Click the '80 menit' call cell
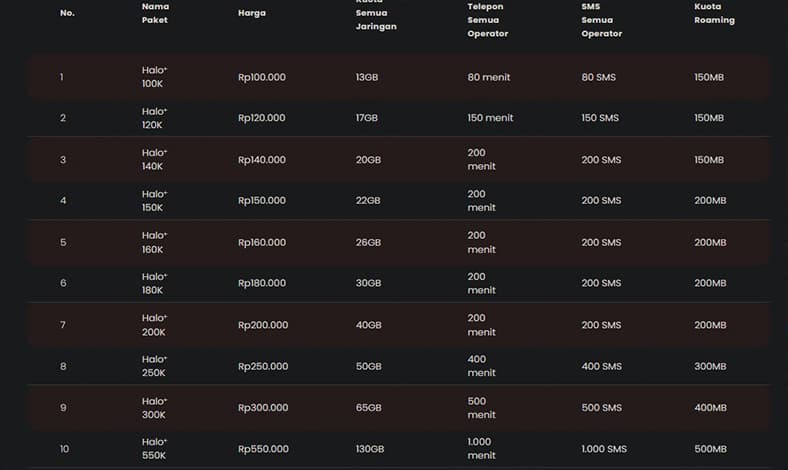 point(489,77)
